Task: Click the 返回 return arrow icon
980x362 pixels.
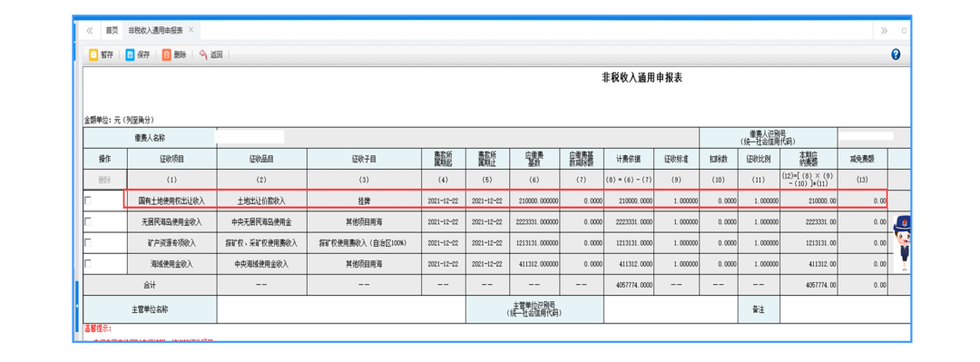Action: click(203, 55)
